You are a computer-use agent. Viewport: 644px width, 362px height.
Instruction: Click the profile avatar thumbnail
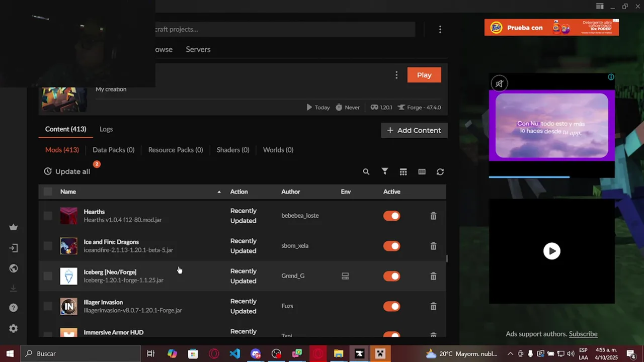tap(64, 100)
